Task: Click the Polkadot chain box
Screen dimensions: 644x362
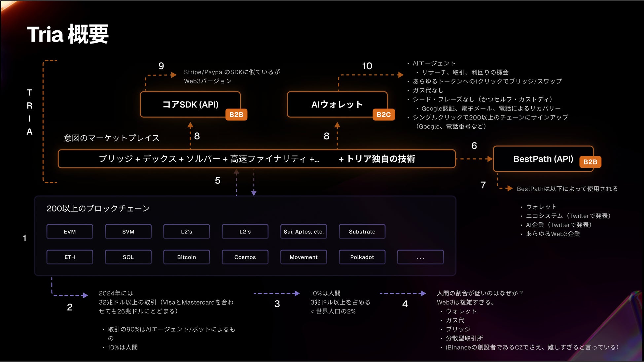Action: tap(362, 257)
